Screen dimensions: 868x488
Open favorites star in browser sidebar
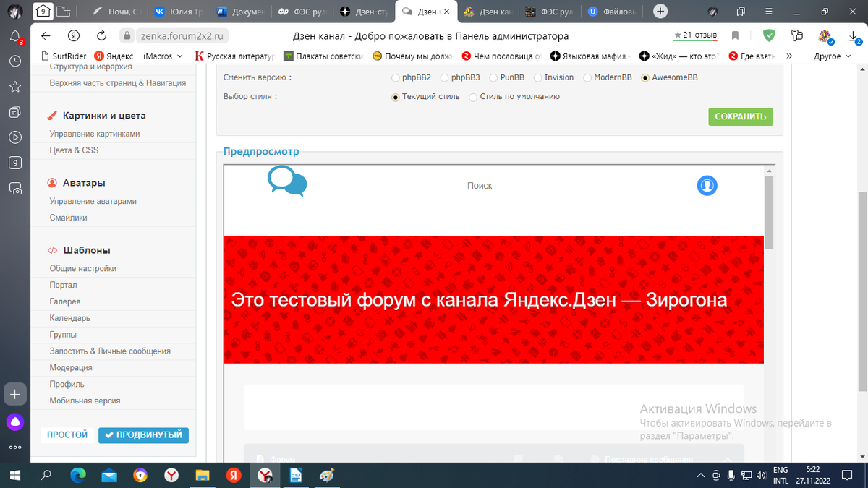(x=15, y=87)
